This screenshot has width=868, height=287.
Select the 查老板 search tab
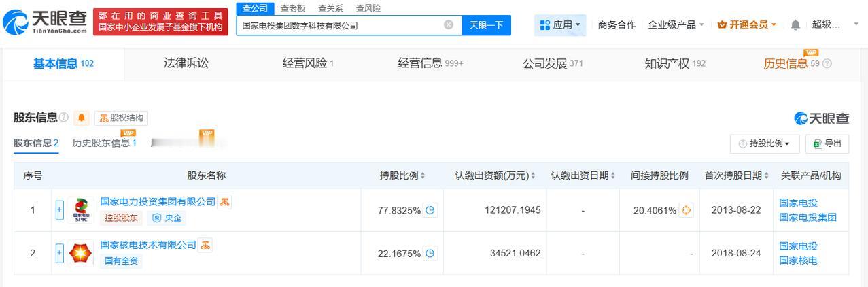[293, 8]
